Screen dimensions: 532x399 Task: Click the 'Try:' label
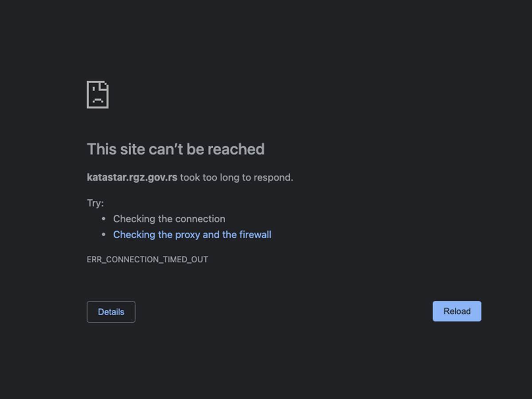(95, 203)
